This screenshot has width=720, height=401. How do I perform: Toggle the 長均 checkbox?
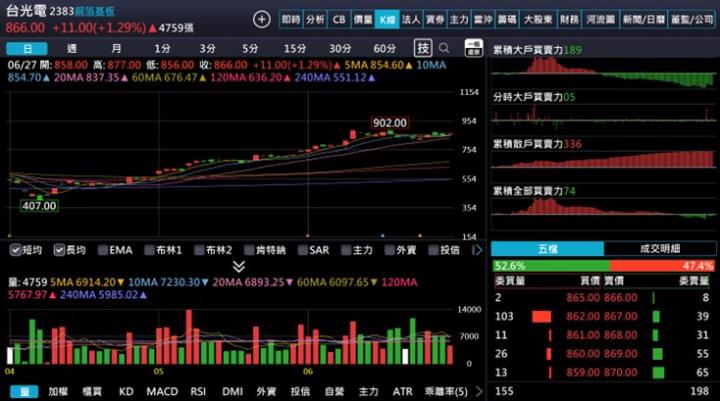click(x=59, y=250)
